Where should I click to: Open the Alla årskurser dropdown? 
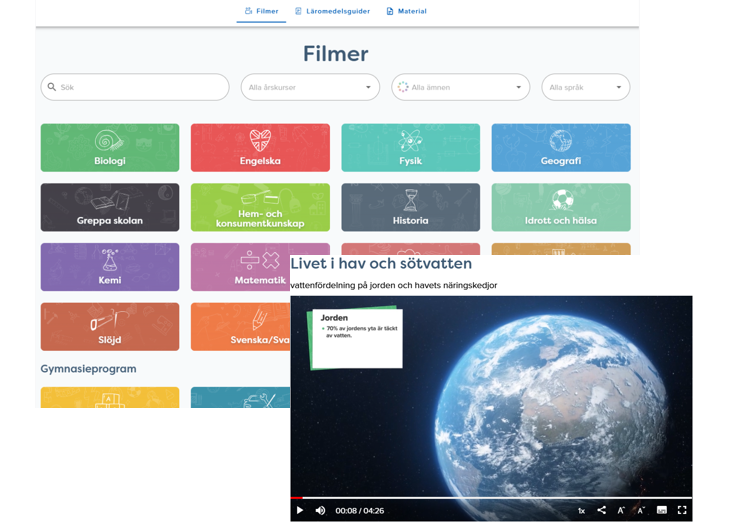(x=310, y=87)
